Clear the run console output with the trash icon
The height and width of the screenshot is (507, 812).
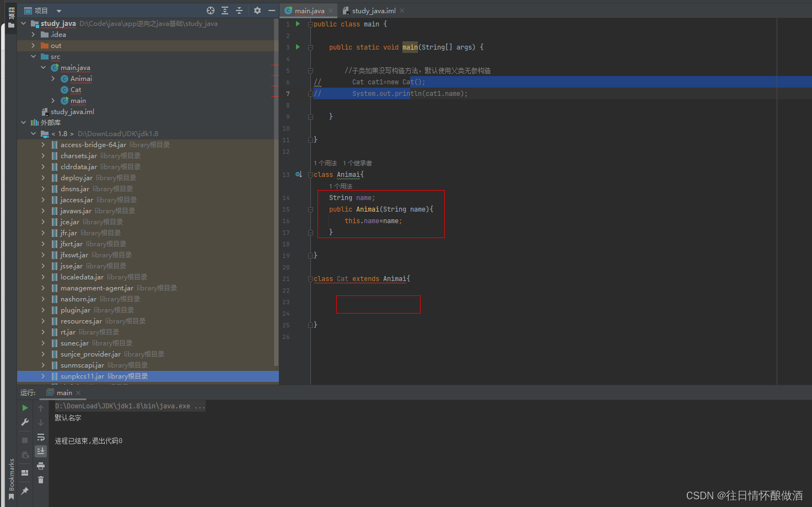41,479
